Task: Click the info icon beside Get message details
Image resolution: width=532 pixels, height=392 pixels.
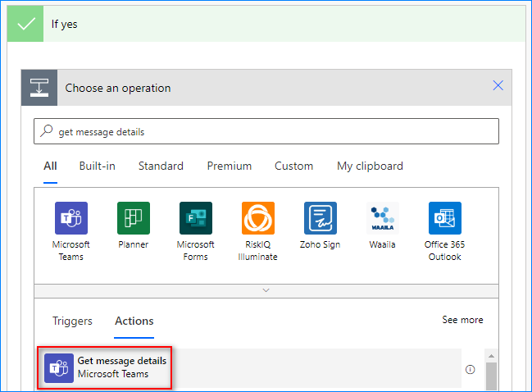Action: [x=470, y=369]
